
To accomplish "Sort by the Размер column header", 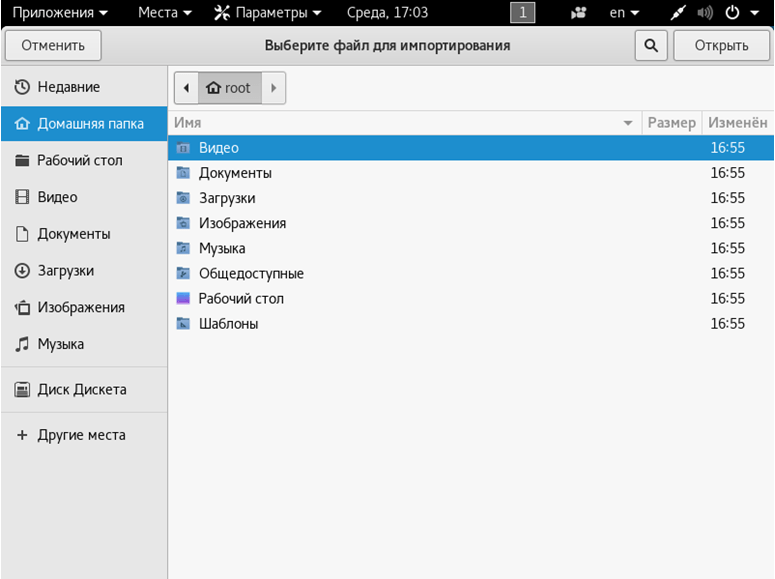I will point(672,123).
